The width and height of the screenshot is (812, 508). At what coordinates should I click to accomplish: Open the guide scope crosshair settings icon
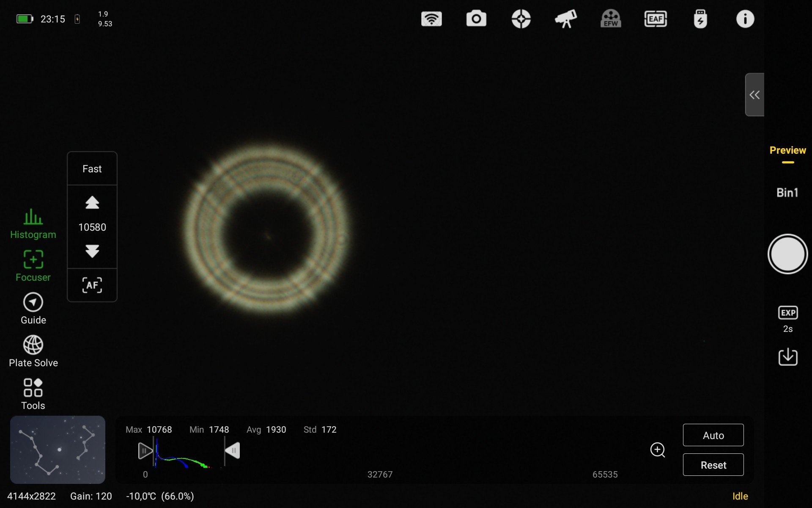coord(521,19)
